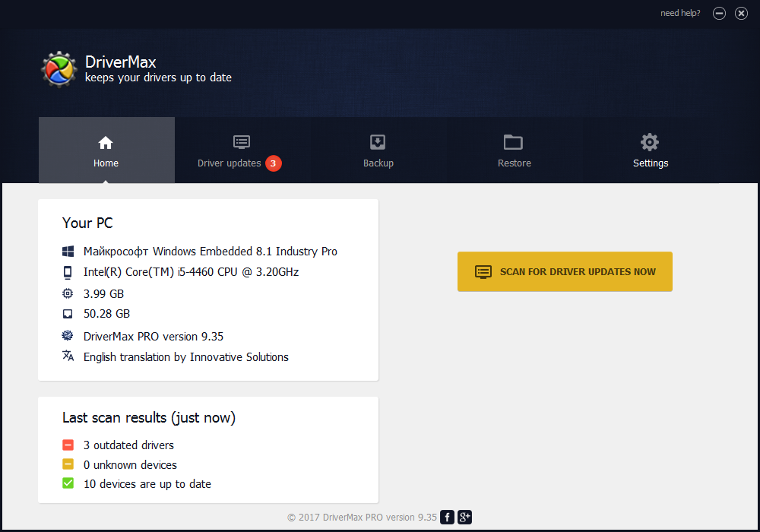Click the translation language icon

[68, 356]
